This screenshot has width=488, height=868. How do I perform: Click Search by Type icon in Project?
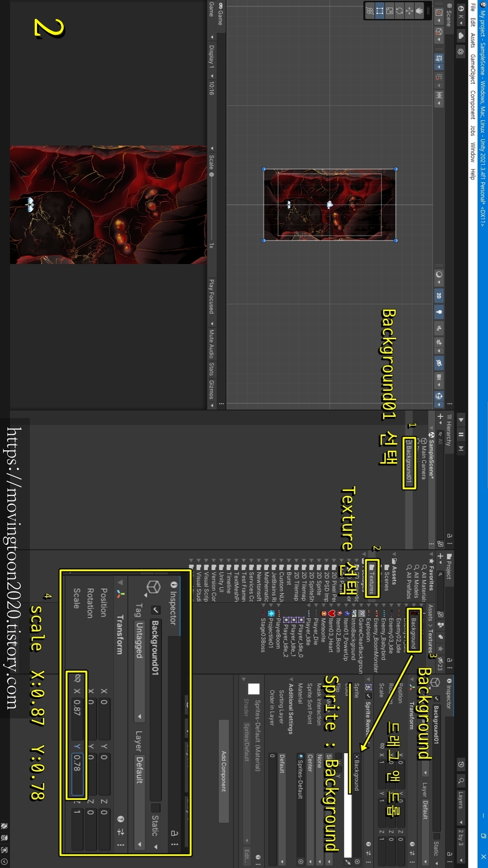click(x=440, y=625)
